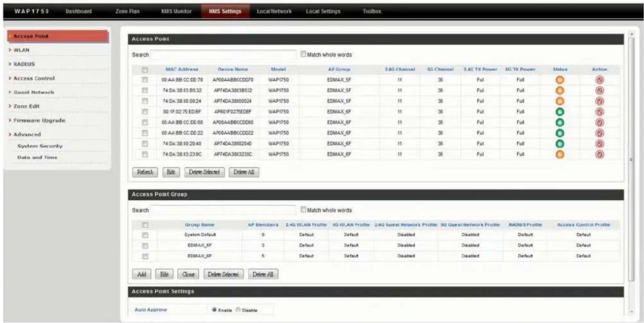Check the box for MAC 74:DA:38:03:85:32

click(x=143, y=90)
